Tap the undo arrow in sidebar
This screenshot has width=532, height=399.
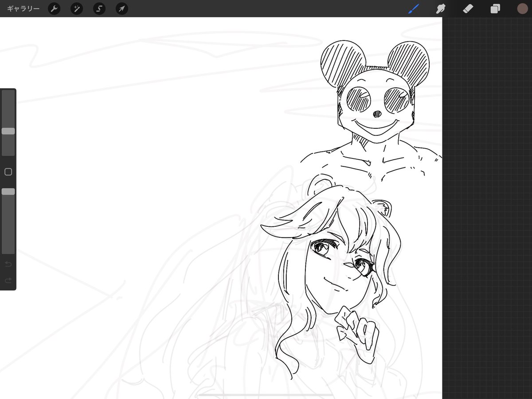[8, 265]
